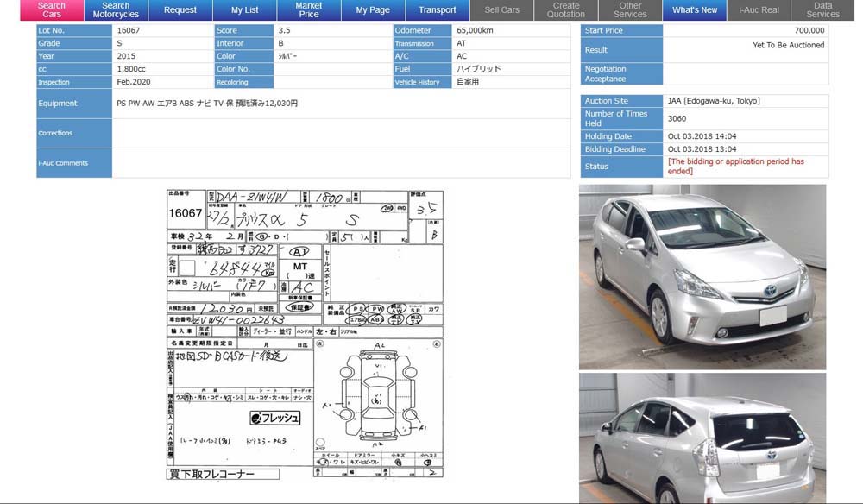
Task: Open the rear view photo of the silver Prius
Action: click(702, 438)
